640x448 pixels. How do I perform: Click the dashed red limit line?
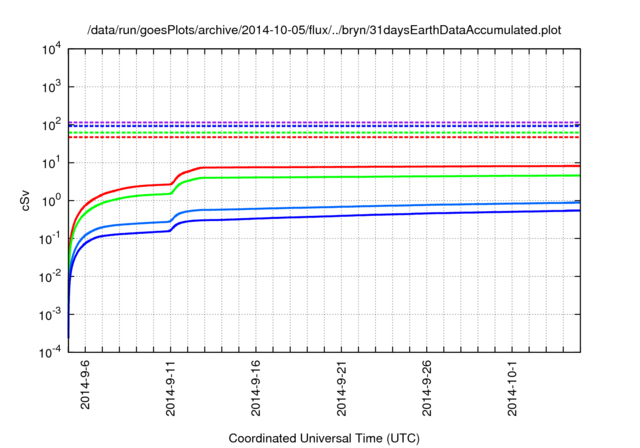tap(324, 137)
